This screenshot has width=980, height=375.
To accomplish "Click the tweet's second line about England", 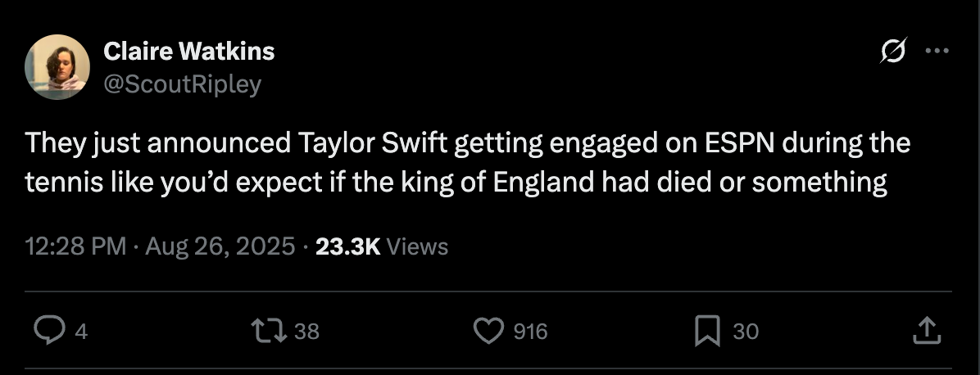I will click(x=456, y=182).
